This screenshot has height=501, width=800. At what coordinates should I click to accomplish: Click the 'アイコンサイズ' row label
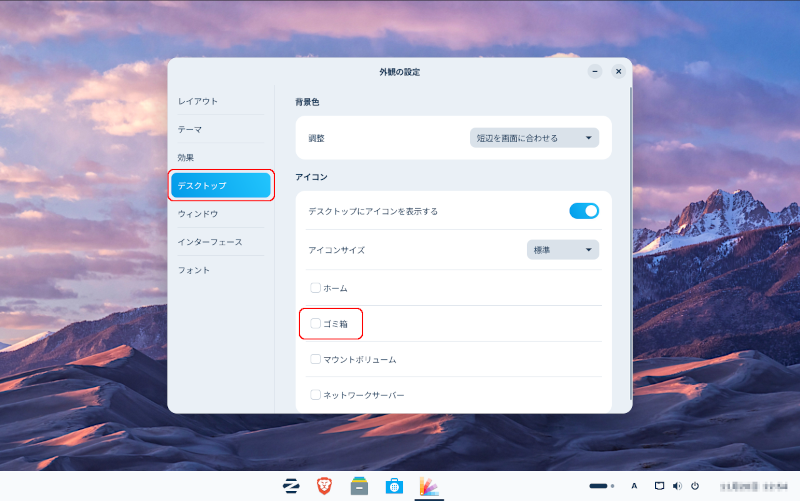tap(337, 250)
